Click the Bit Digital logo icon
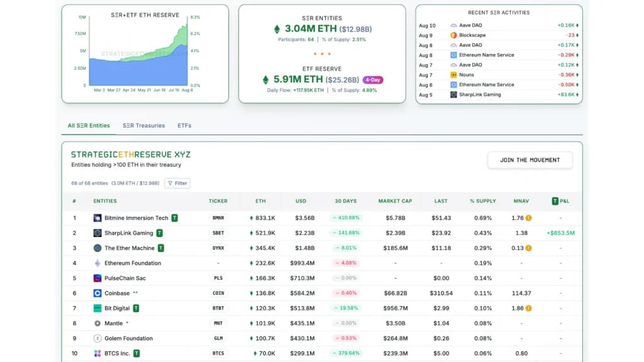The height and width of the screenshot is (362, 644). [97, 308]
